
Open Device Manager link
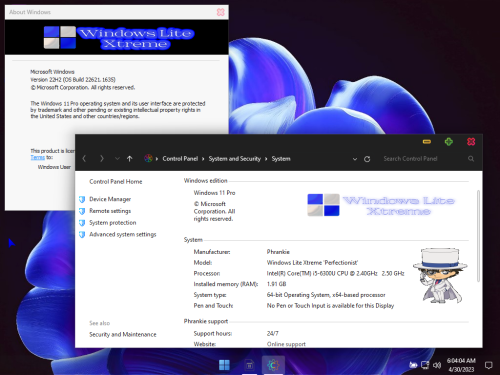click(x=110, y=199)
